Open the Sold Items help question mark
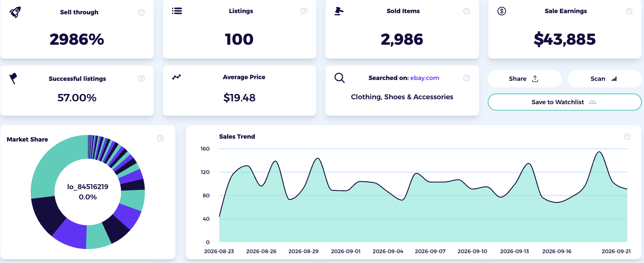644x263 pixels. click(467, 11)
